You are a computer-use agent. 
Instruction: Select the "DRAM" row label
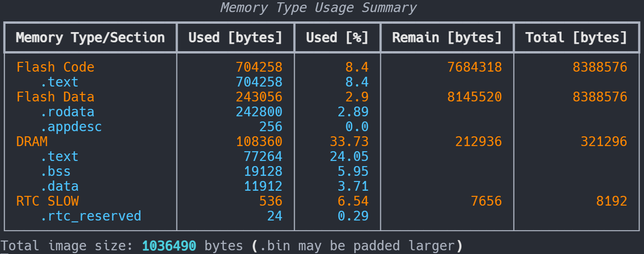(32, 141)
